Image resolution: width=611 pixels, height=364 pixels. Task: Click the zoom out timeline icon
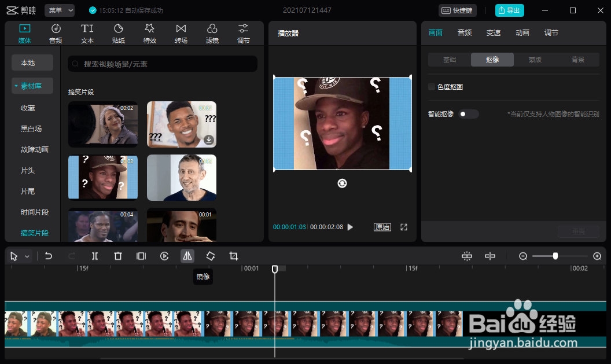click(523, 256)
